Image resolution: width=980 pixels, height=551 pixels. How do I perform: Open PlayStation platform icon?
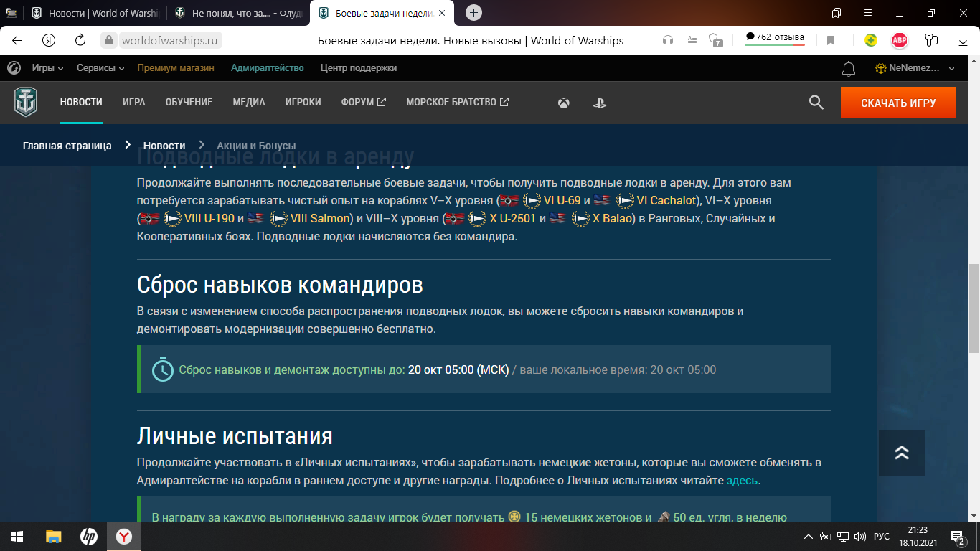coord(599,103)
